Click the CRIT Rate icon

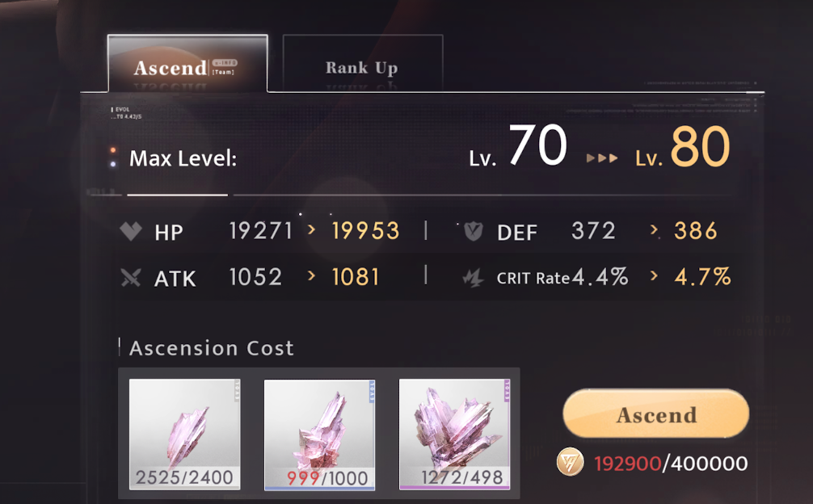(x=473, y=278)
